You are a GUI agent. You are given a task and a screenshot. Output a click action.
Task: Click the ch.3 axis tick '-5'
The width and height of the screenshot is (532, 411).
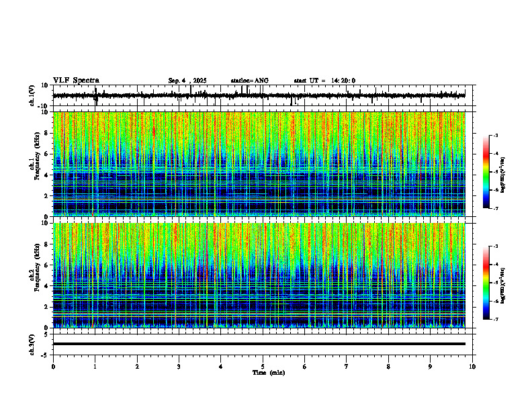(x=45, y=355)
